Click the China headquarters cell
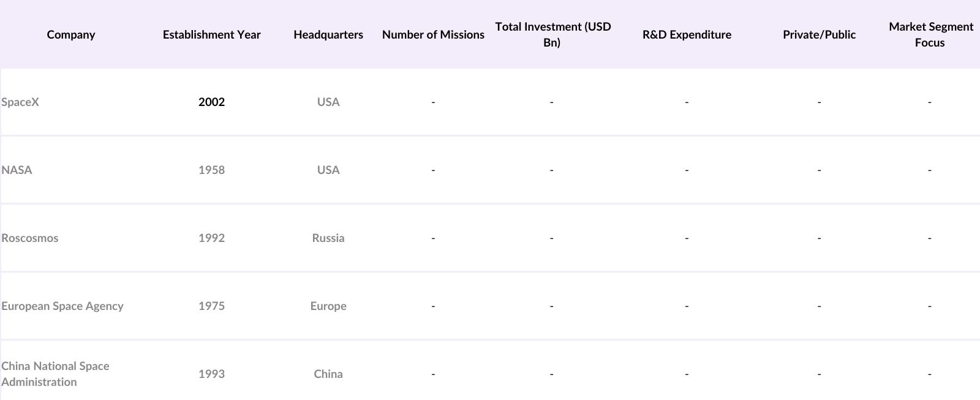Viewport: 980px width, 400px height. point(328,374)
